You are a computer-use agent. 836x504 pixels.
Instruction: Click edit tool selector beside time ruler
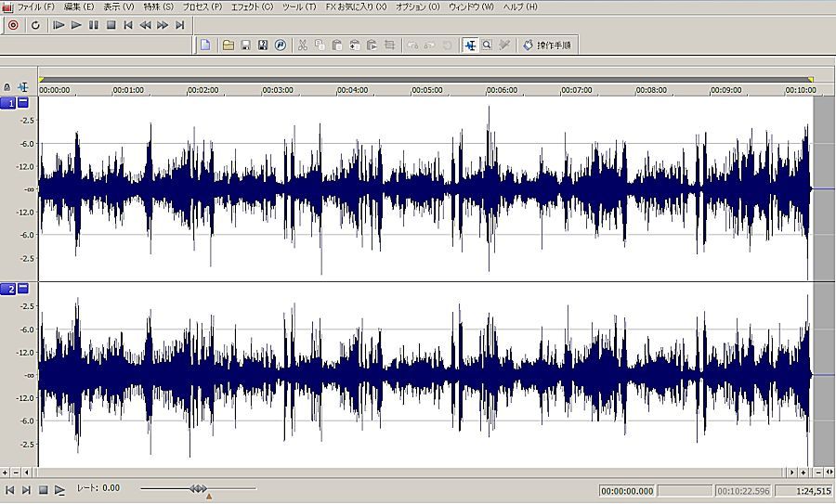[23, 87]
